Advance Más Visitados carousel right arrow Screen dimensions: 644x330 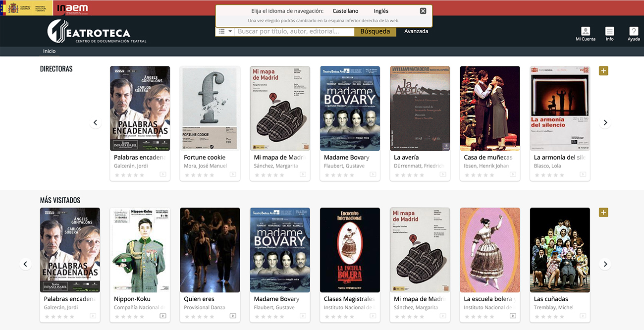pos(604,264)
